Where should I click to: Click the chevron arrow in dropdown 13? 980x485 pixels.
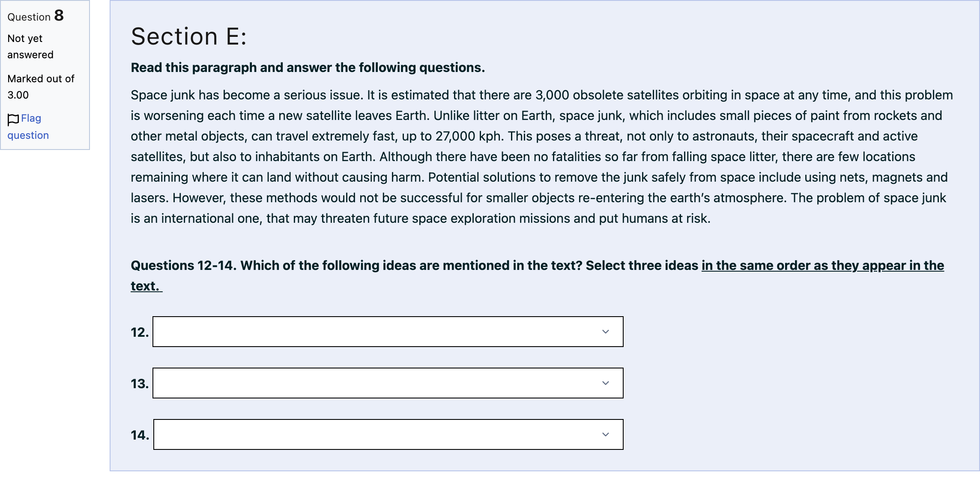click(x=606, y=383)
